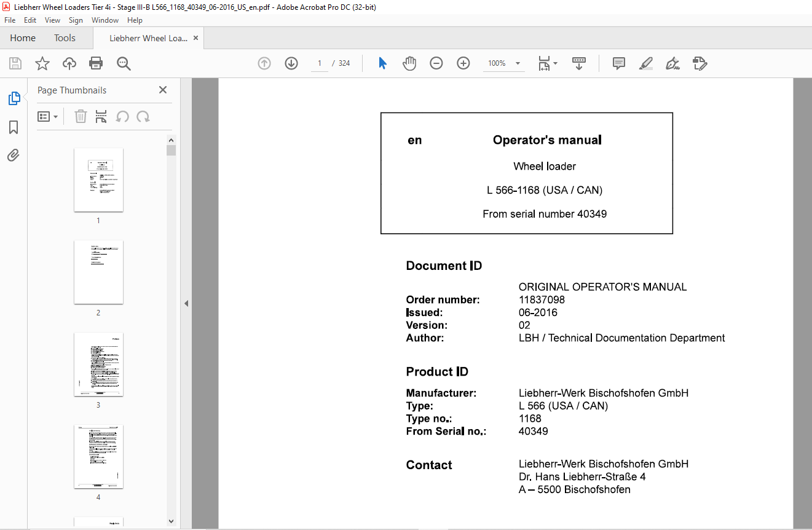Open the Edit menu
Viewport: 812px width, 530px height.
pyautogui.click(x=30, y=20)
